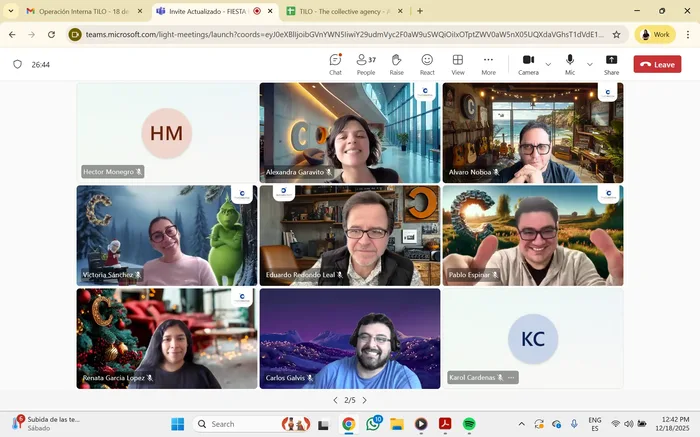This screenshot has width=700, height=437.
Task: Open the battery status tray icon
Action: pos(642,424)
